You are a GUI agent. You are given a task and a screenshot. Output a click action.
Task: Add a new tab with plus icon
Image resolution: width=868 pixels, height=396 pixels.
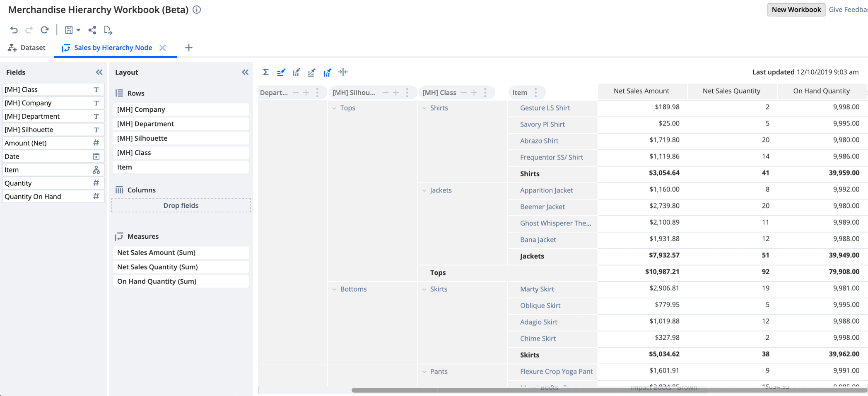pyautogui.click(x=189, y=48)
